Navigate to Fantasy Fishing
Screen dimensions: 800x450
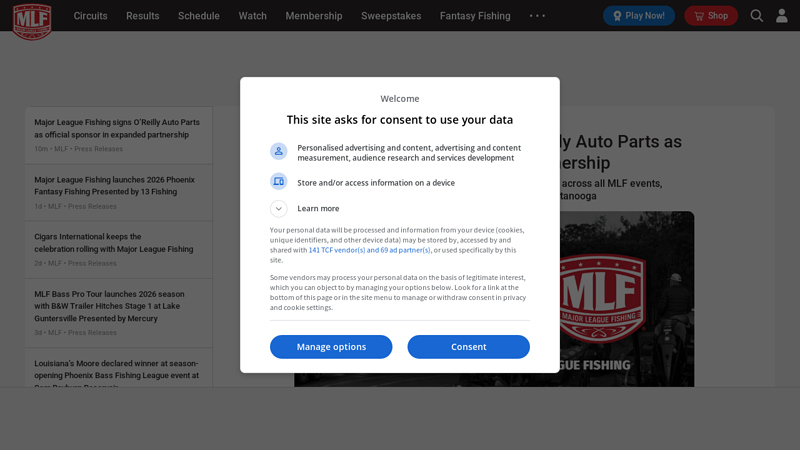(x=475, y=16)
